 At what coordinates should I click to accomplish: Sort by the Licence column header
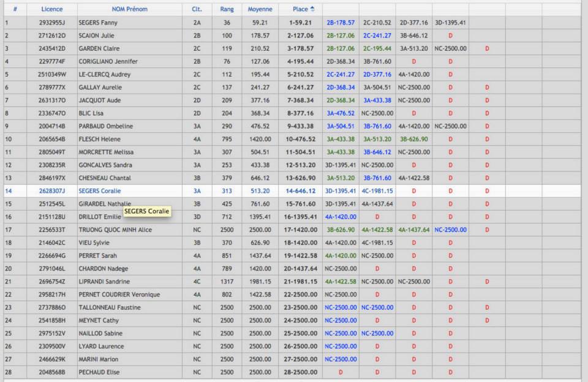[x=52, y=9]
